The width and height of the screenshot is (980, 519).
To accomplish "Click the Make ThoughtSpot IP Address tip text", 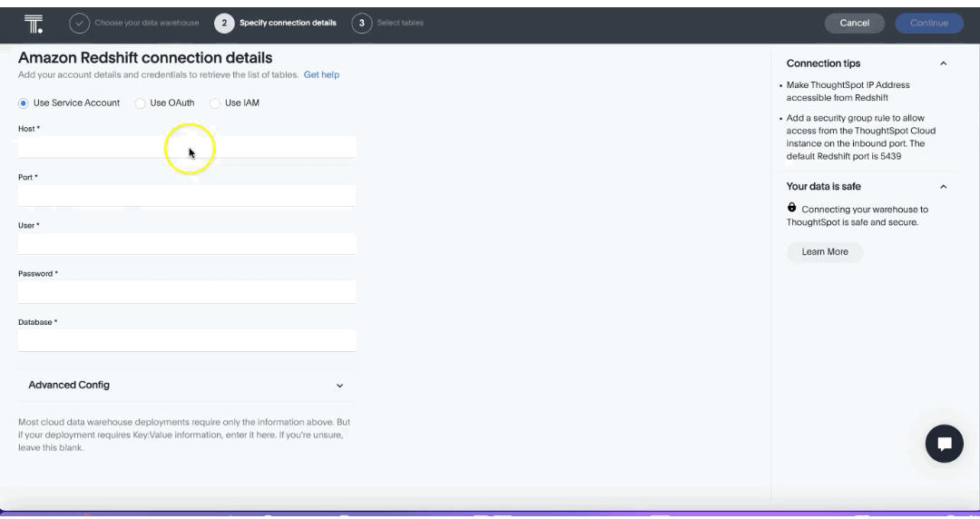I will (848, 92).
